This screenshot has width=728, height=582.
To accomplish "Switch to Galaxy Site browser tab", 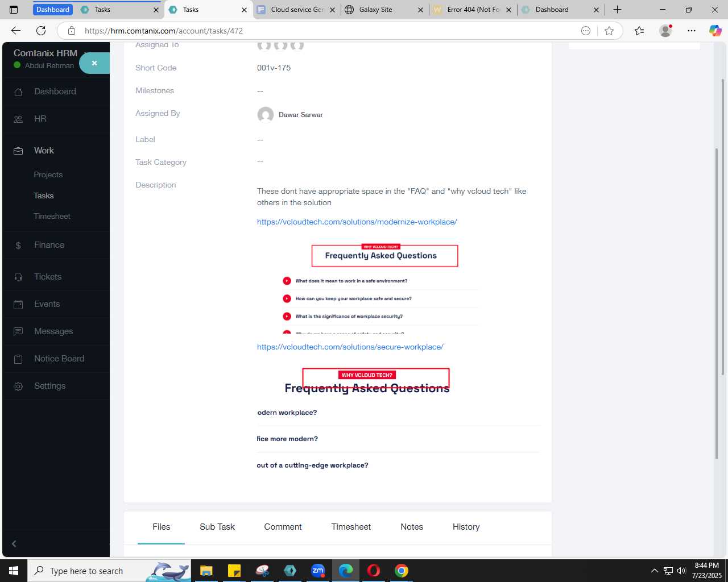I will [x=385, y=10].
